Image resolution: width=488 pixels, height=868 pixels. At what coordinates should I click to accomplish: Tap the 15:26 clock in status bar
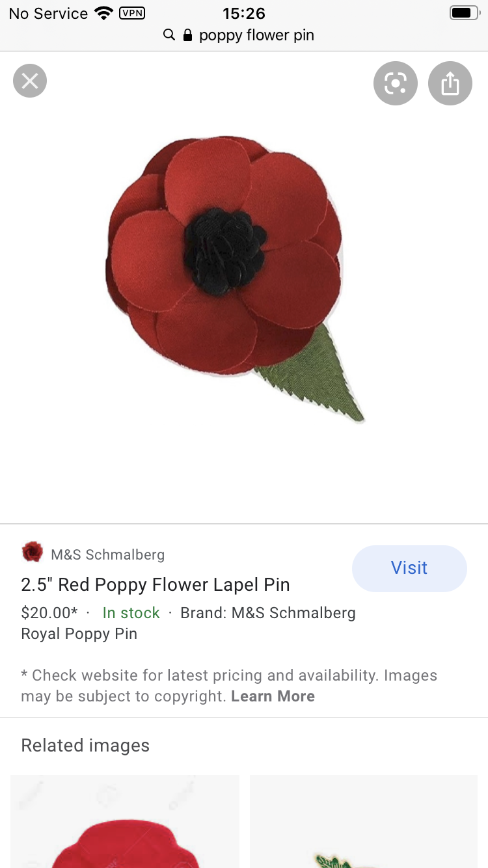(244, 13)
